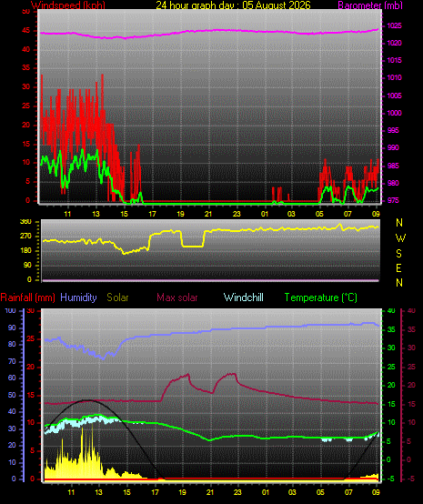423x504 pixels.
Task: Select the Windchill legend label
Action: tap(243, 297)
